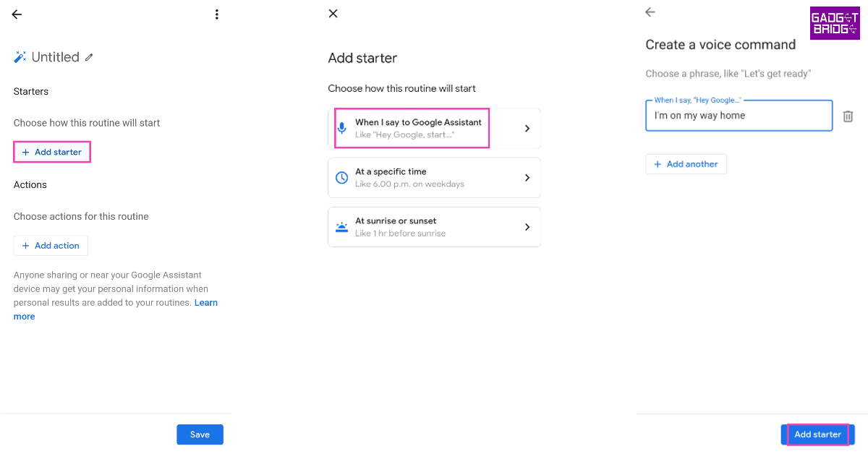Viewport: 868px width, 454px height.
Task: Open the 'Learn more' link
Action: pos(205,303)
